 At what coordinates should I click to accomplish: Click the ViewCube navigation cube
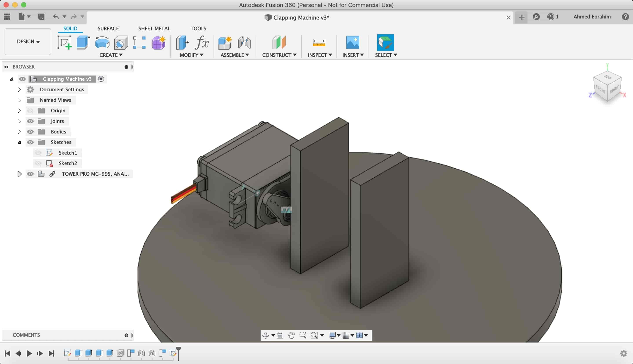[608, 86]
